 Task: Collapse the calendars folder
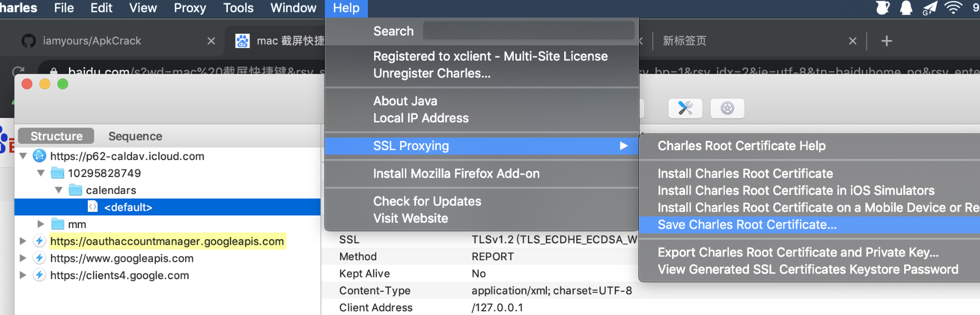pos(58,190)
